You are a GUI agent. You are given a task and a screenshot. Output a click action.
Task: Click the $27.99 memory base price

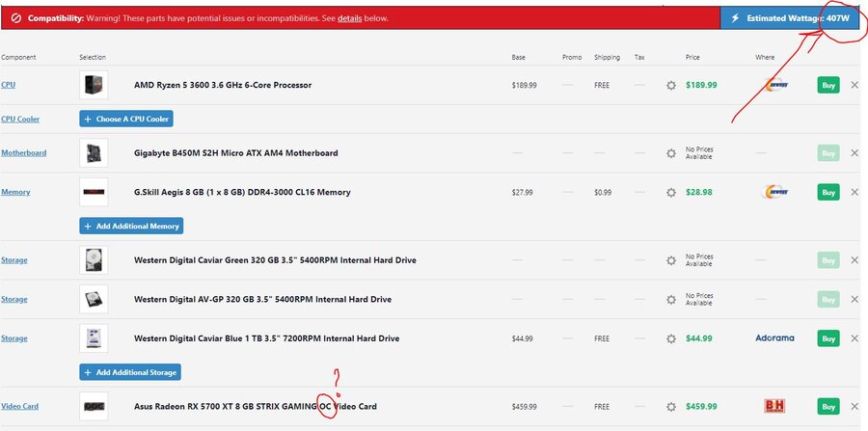522,193
